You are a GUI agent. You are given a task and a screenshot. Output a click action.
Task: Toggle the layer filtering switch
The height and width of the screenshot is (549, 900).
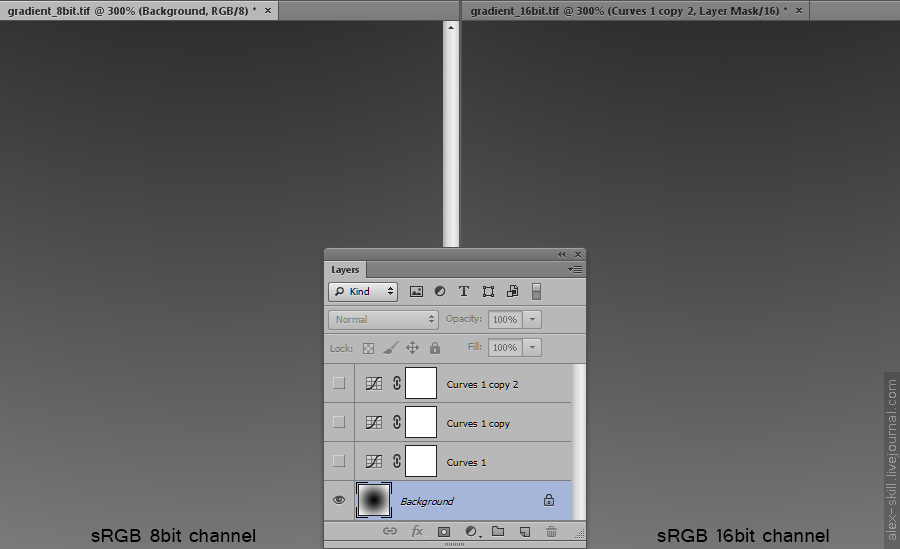point(536,292)
